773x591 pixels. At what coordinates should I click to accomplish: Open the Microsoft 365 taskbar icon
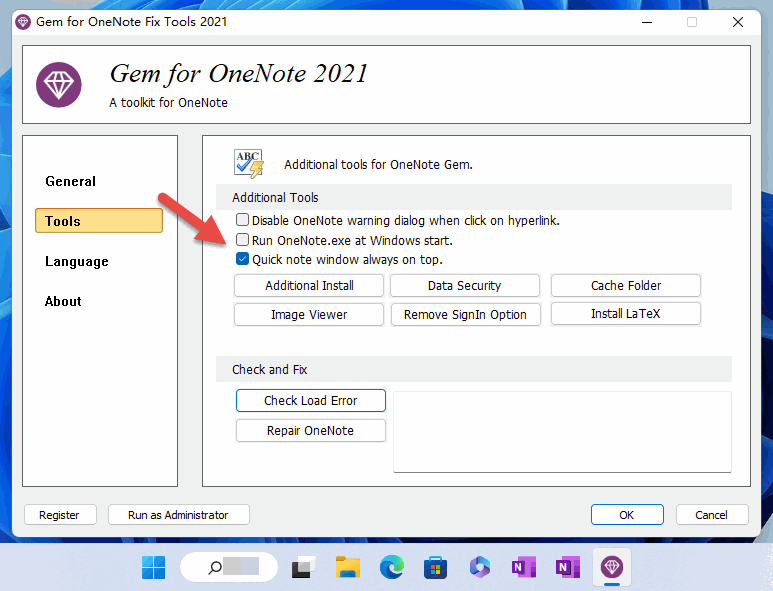[x=480, y=567]
